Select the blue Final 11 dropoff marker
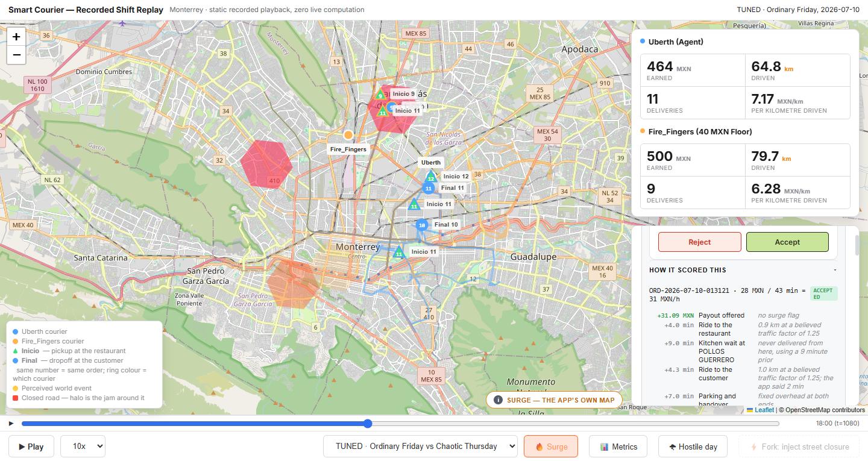 click(x=429, y=188)
